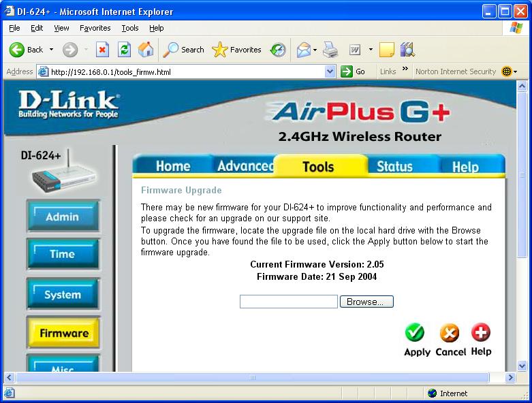Click the page icon in address bar
The image size is (532, 403).
43,71
